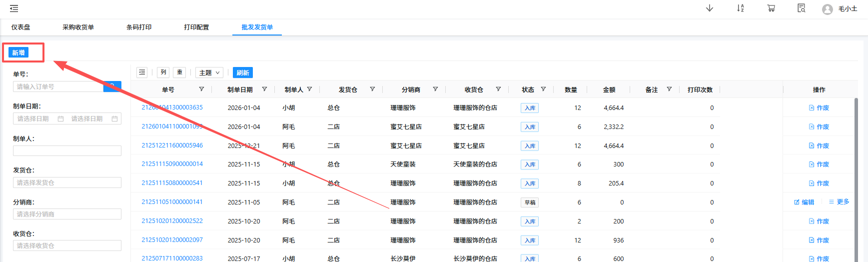Select the 批发发货单 tab
Viewport: 868px width, 262px height.
(x=257, y=27)
